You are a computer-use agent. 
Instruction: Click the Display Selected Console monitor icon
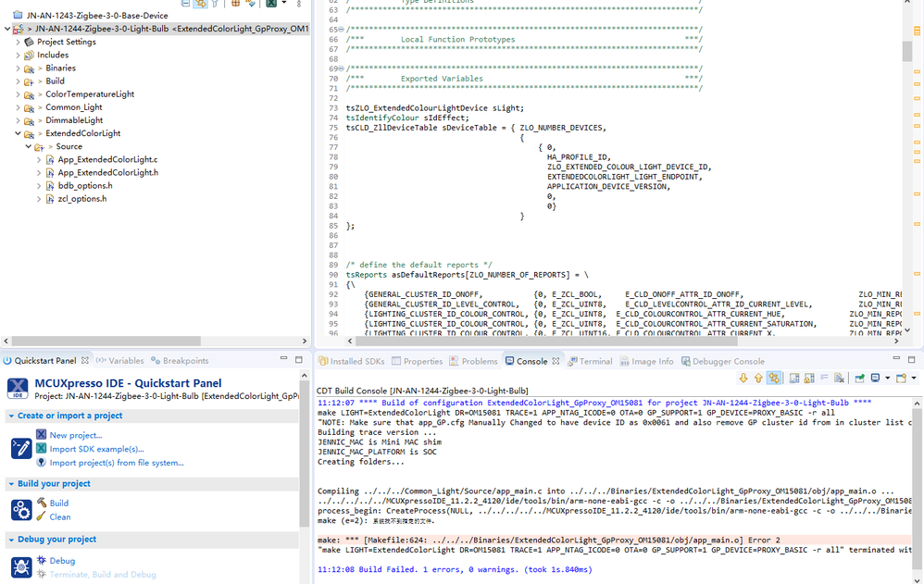click(875, 376)
